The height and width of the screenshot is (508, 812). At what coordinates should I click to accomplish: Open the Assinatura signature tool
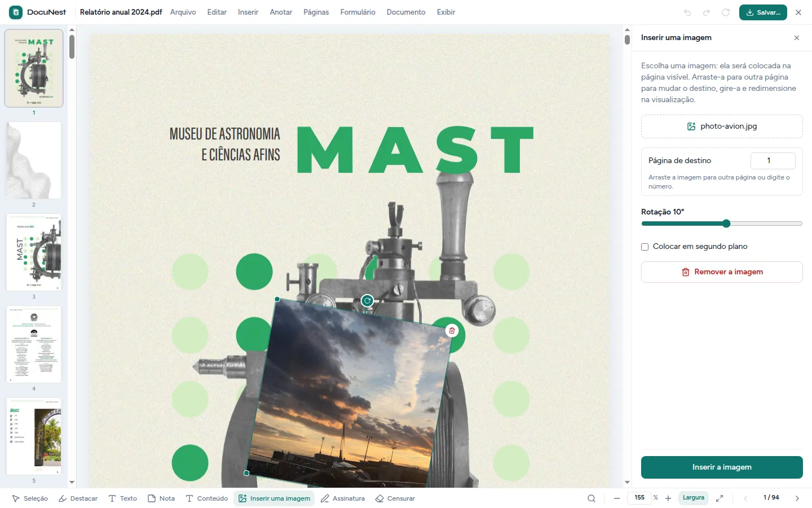(x=343, y=498)
